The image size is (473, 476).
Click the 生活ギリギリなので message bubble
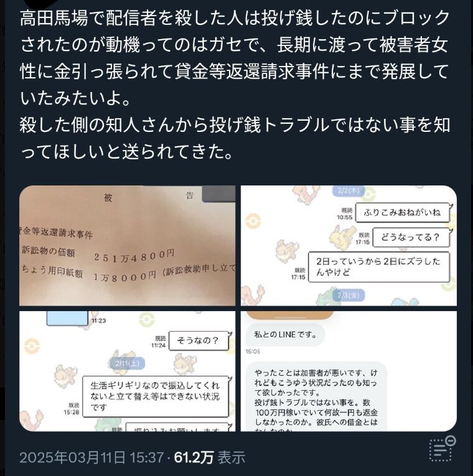pyautogui.click(x=156, y=396)
